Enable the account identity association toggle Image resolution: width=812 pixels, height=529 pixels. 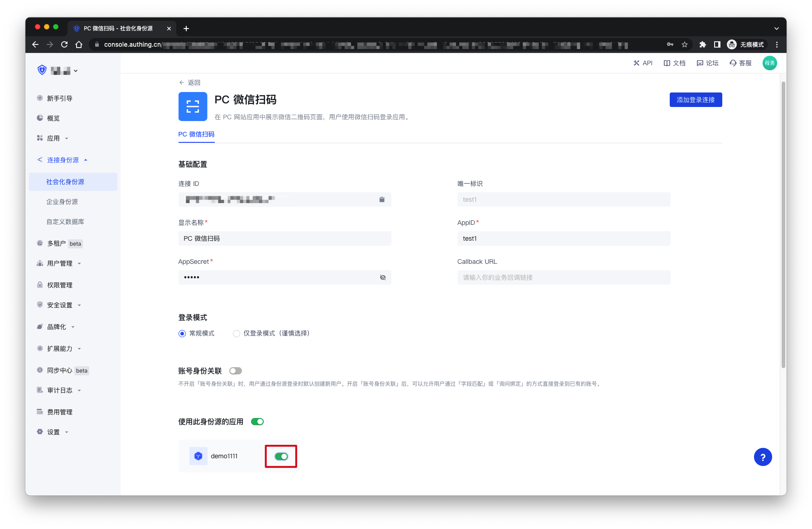coord(235,371)
